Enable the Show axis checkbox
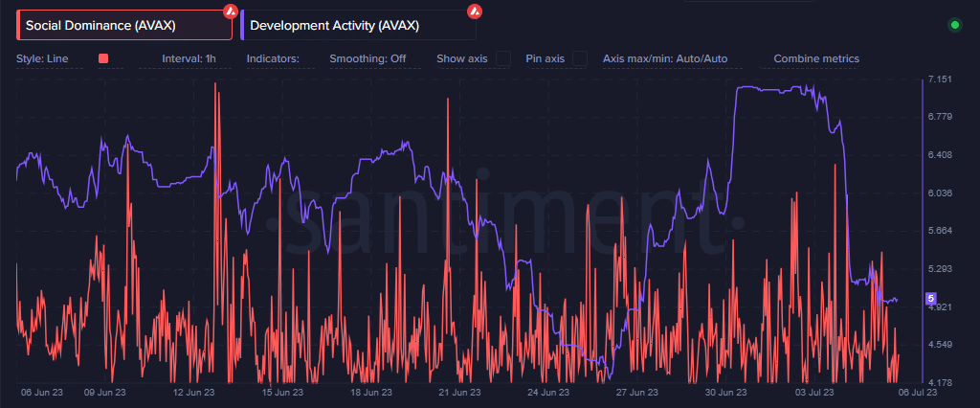 pyautogui.click(x=503, y=58)
